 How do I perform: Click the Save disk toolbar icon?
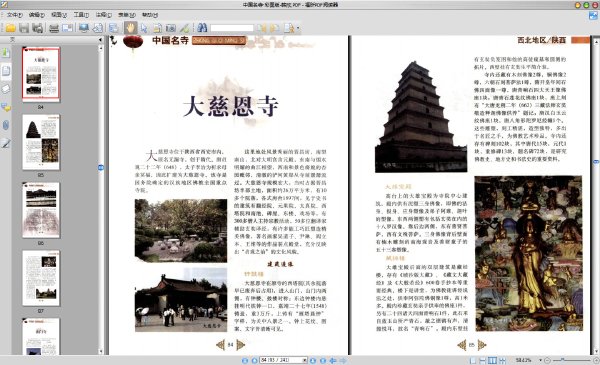tap(24, 28)
